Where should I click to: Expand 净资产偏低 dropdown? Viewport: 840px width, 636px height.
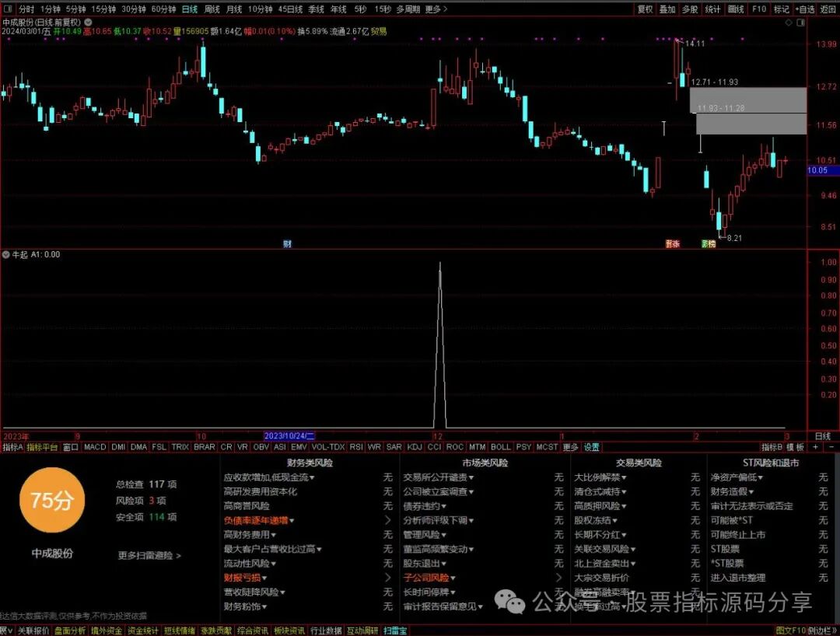(761, 477)
